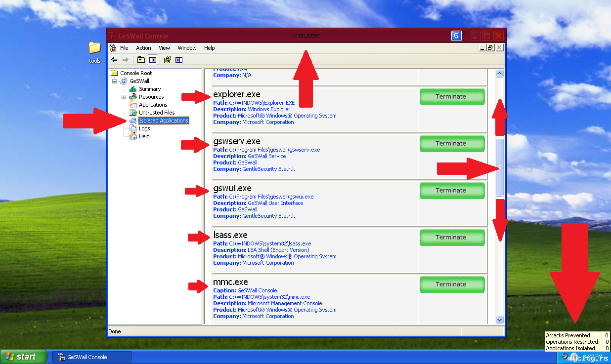Terminate gswserv.exe
The width and height of the screenshot is (611, 364).
coord(452,144)
